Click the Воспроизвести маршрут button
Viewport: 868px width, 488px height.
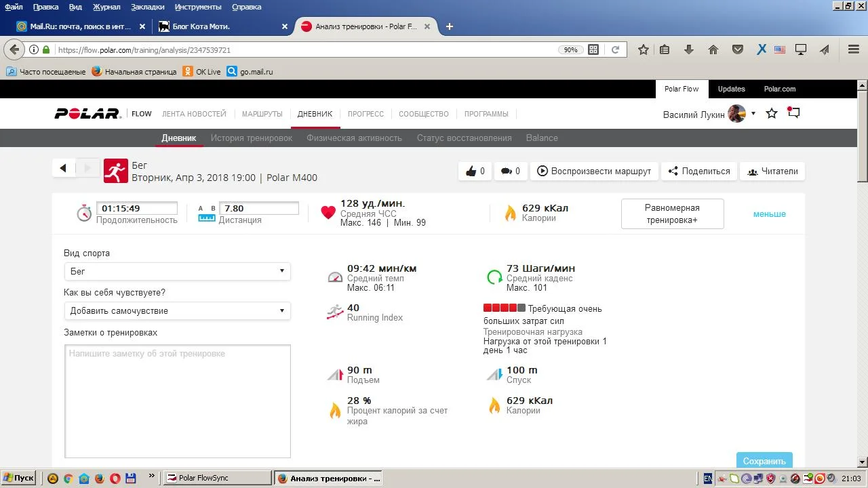coord(594,171)
